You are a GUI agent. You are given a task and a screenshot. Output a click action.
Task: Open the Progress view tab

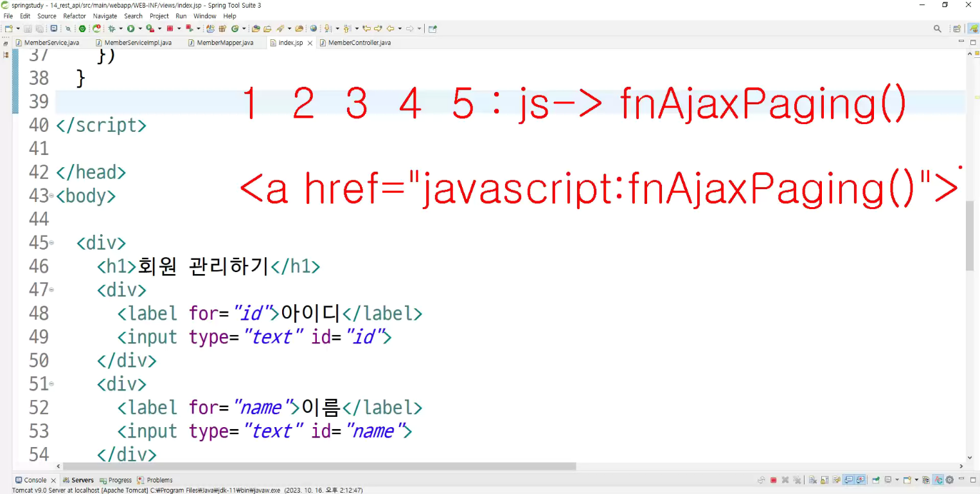116,480
